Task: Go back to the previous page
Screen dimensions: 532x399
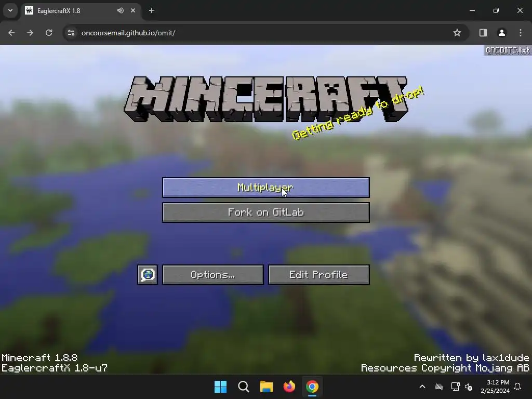Action: (11, 33)
